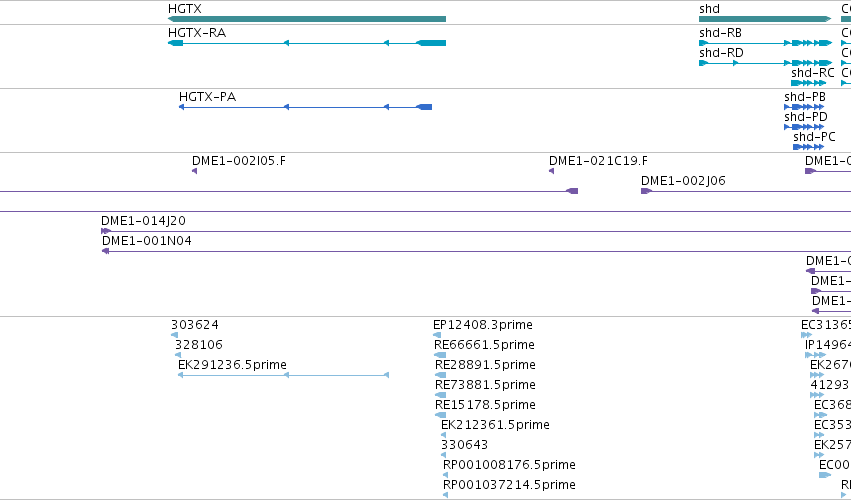
Task: Click the shd-RC transcript label
Action: tap(812, 73)
